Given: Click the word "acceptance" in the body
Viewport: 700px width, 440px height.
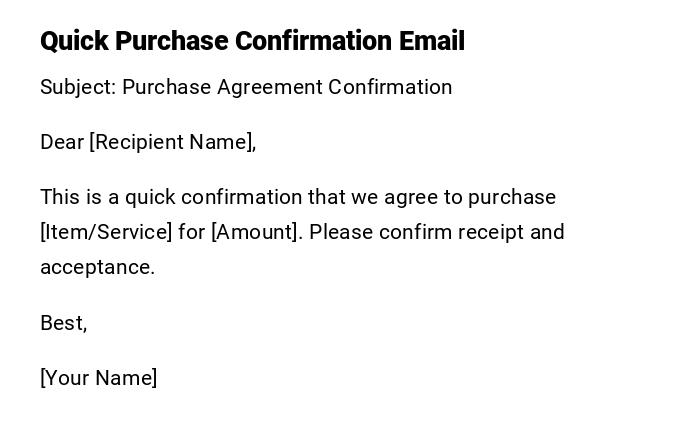Looking at the screenshot, I should tap(97, 267).
